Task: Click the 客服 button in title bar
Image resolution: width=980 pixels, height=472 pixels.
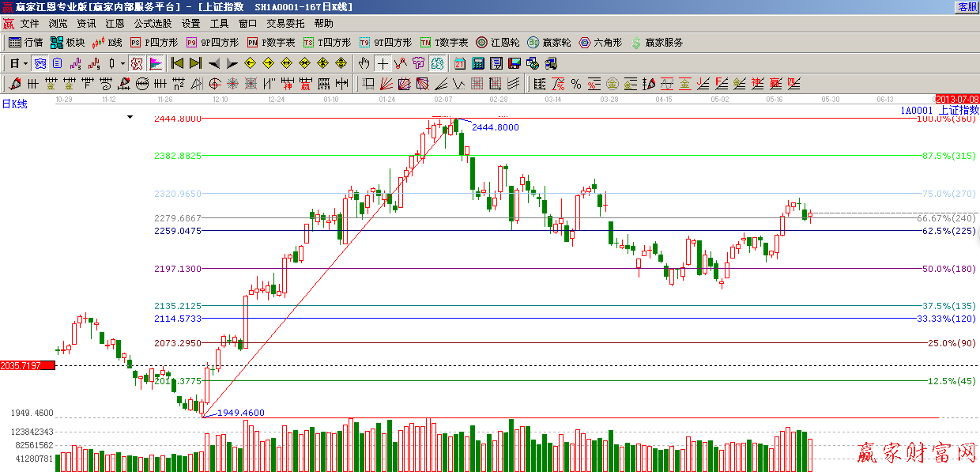Action: pos(967,6)
